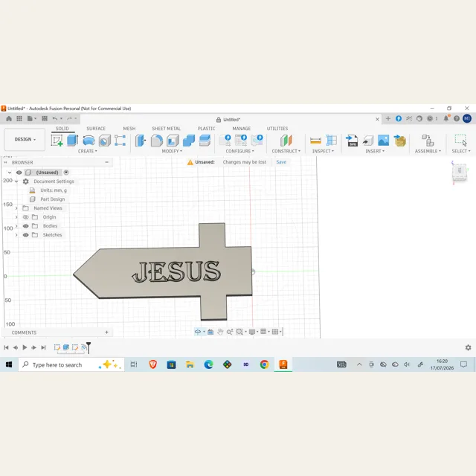Click the Windows search box
Screen dimensions: 476x476
[71, 364]
